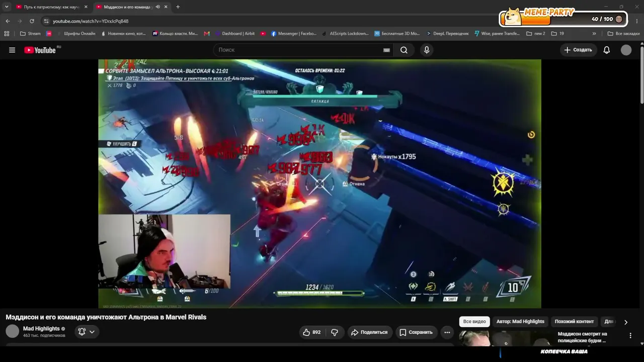Open the 'Кольцо власти' bookmark
The width and height of the screenshot is (644, 362).
pos(175,34)
